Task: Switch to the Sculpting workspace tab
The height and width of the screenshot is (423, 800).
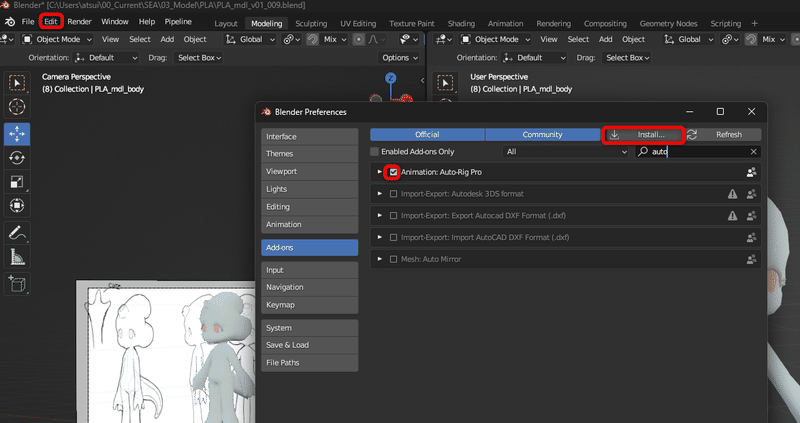Action: [311, 23]
